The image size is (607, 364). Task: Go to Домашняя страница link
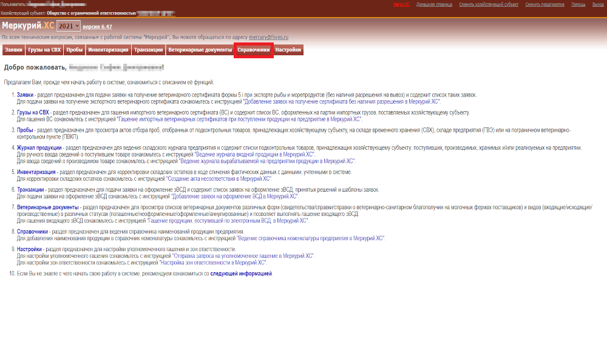click(x=434, y=4)
